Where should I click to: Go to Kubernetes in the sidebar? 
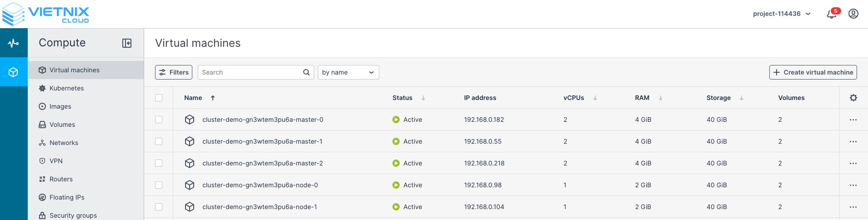coord(66,88)
